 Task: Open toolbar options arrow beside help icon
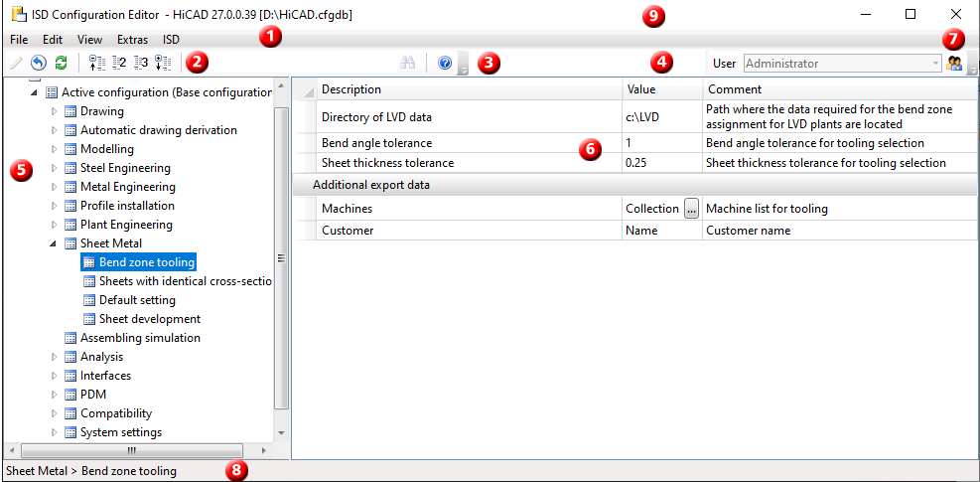(x=463, y=65)
